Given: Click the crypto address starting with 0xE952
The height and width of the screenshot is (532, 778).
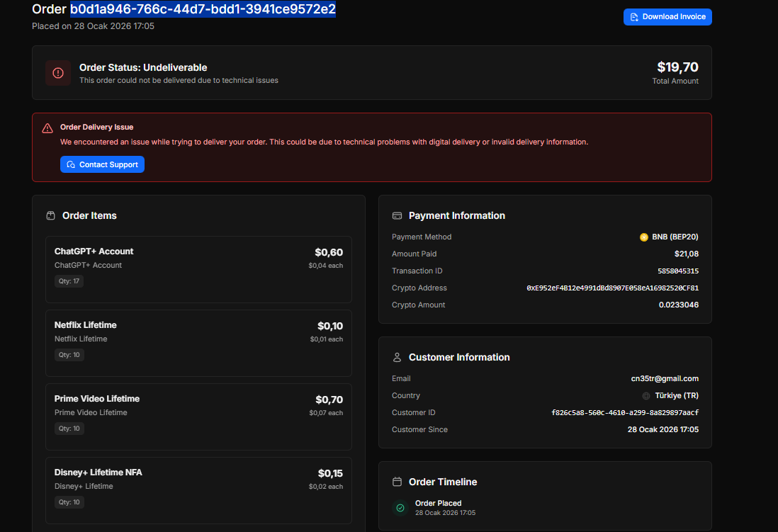Looking at the screenshot, I should click(x=612, y=288).
